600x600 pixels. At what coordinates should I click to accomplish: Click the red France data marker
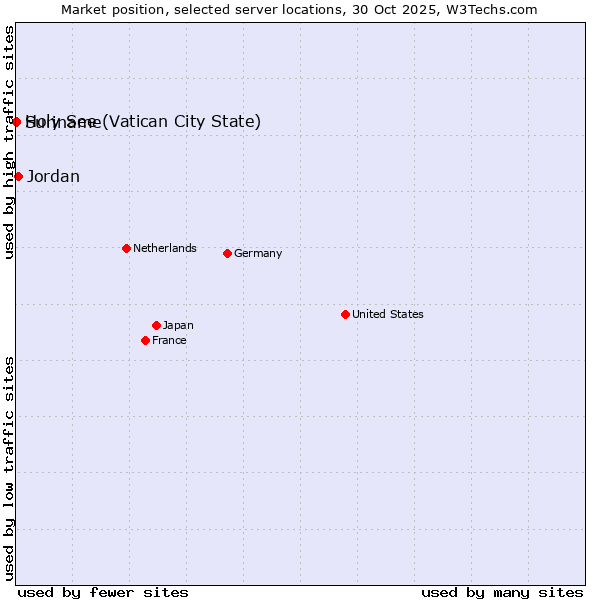[x=145, y=340]
